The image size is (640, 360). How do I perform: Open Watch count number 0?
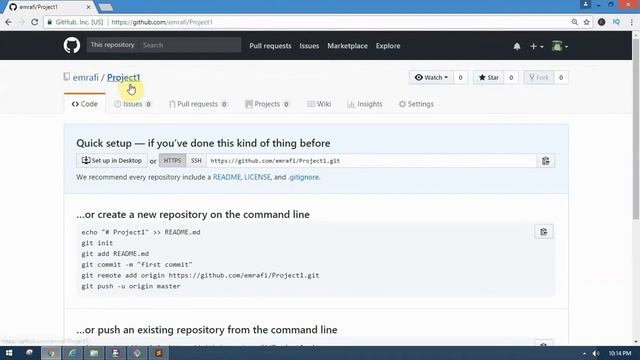click(460, 78)
